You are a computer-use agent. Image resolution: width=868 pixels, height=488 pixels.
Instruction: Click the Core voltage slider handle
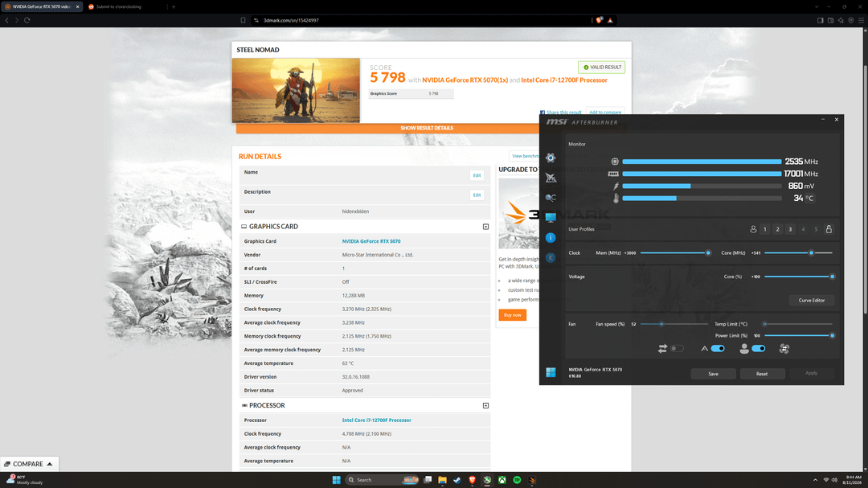click(x=832, y=277)
